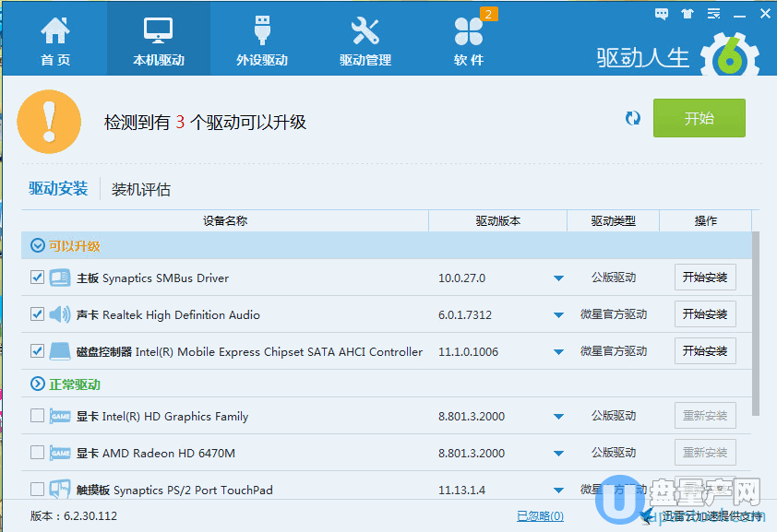Viewport: 777px width, 532px height.
Task: Click the green 开始 button
Action: [699, 118]
